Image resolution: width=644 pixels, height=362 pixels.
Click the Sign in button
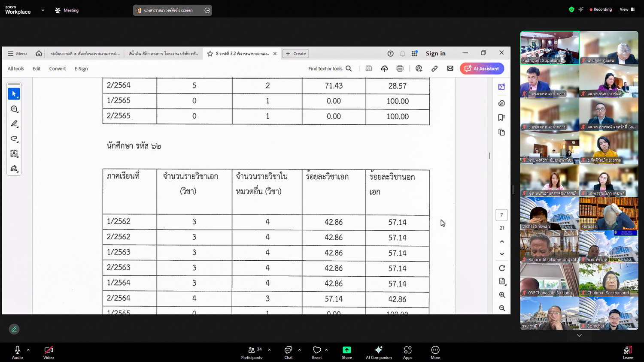coord(435,54)
